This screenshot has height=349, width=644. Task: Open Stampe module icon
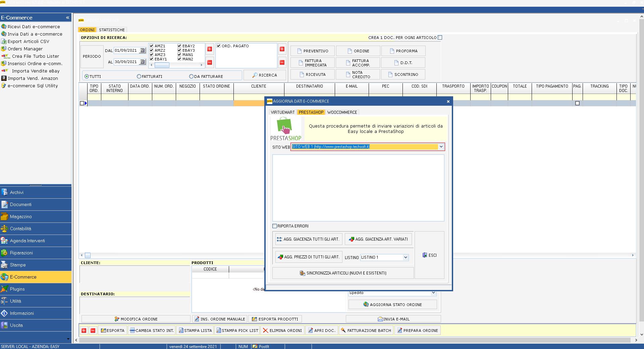click(4, 265)
